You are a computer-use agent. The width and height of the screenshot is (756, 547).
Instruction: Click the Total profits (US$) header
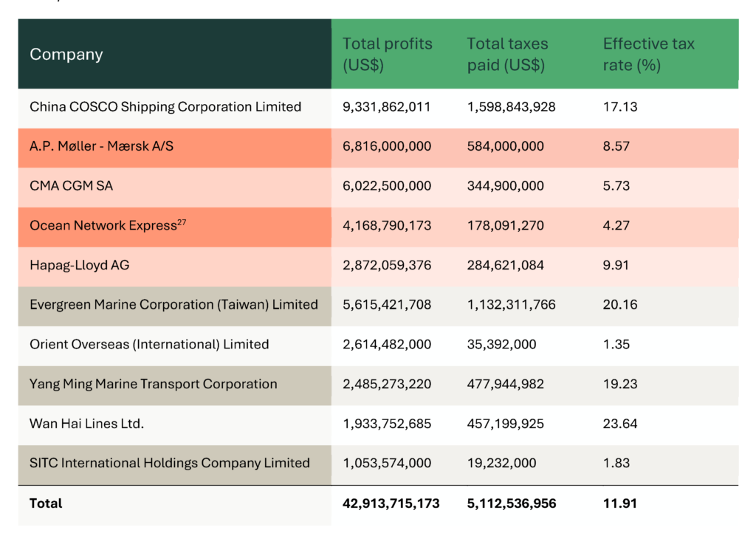[x=387, y=54]
